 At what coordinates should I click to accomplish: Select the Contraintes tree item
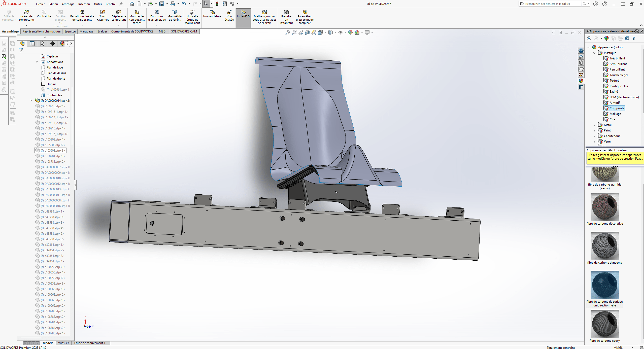click(51, 95)
